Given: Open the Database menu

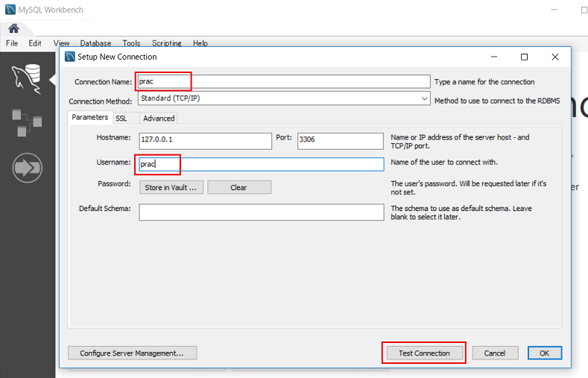Looking at the screenshot, I should [x=95, y=43].
